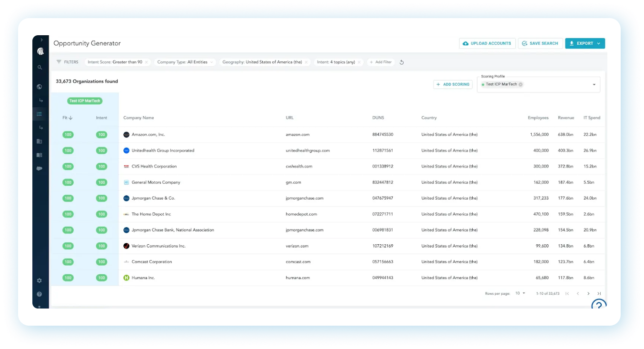The width and height of the screenshot is (644, 349).
Task: Click the Verizon logo icon
Action: pyautogui.click(x=127, y=246)
